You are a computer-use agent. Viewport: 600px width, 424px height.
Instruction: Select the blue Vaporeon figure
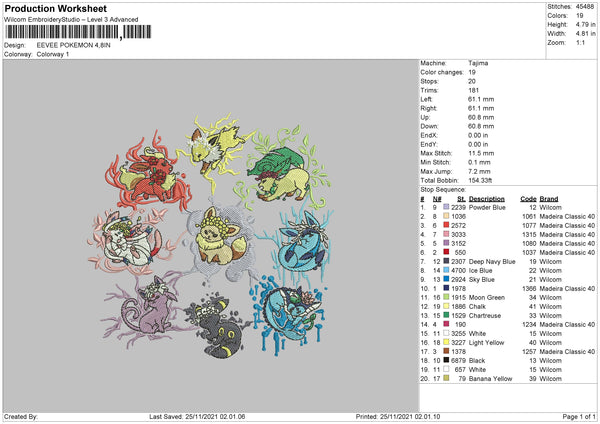coord(291,316)
